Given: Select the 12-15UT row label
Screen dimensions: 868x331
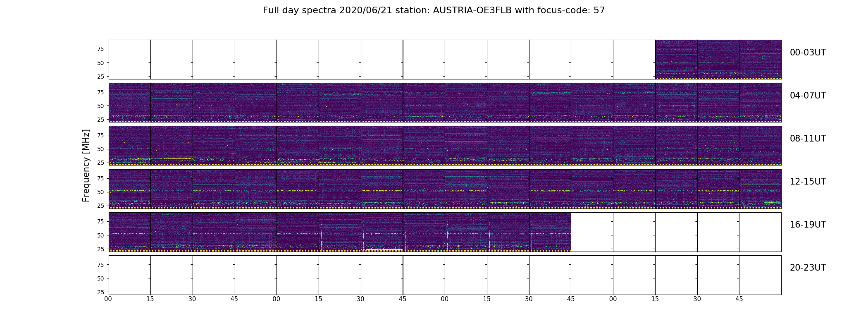Looking at the screenshot, I should (808, 182).
